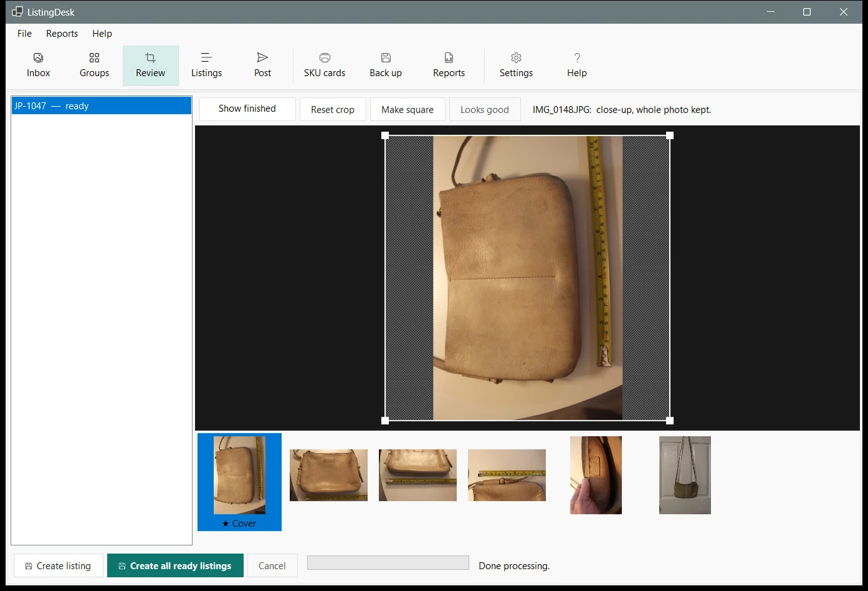The height and width of the screenshot is (591, 868).
Task: Click the top-right crop handle
Action: pyautogui.click(x=670, y=135)
